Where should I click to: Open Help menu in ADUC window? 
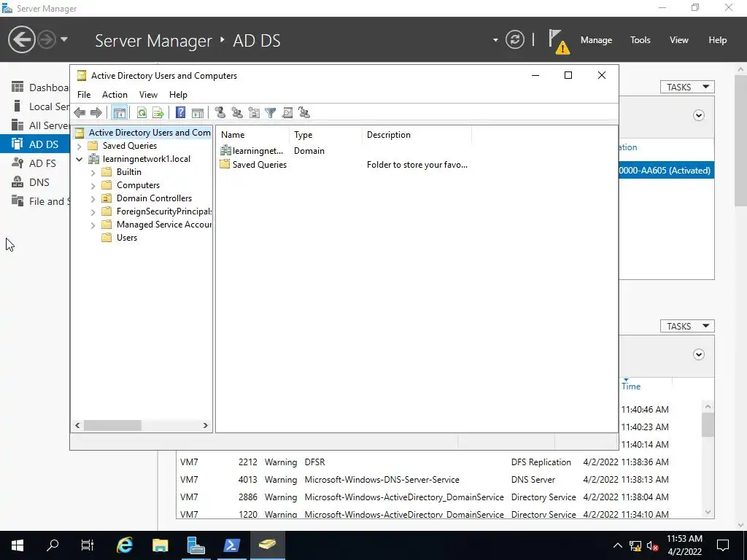click(x=178, y=95)
